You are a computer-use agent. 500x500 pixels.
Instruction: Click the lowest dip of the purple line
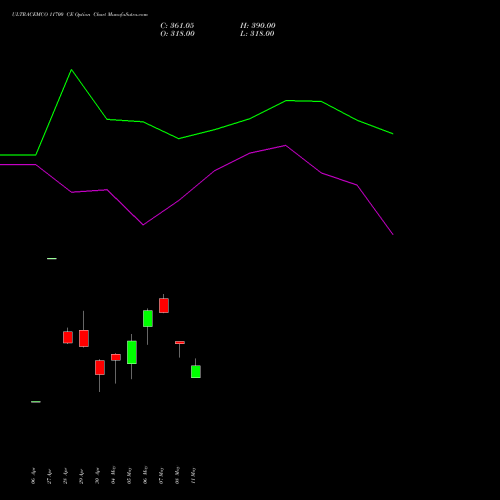(x=393, y=234)
